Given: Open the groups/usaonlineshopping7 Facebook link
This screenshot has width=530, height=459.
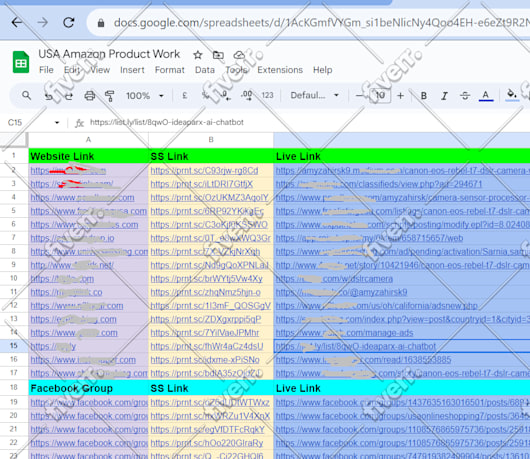Looking at the screenshot, I should pyautogui.click(x=402, y=416).
